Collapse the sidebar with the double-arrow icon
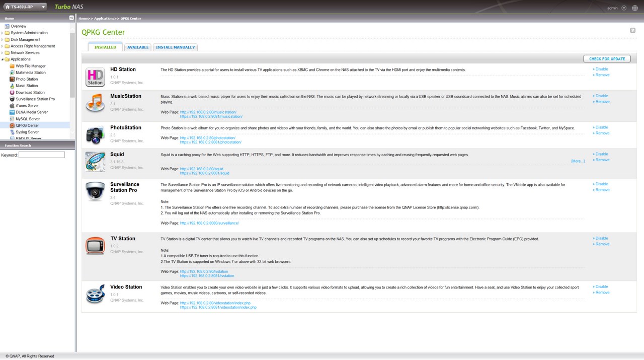The image size is (644, 360). click(x=71, y=18)
